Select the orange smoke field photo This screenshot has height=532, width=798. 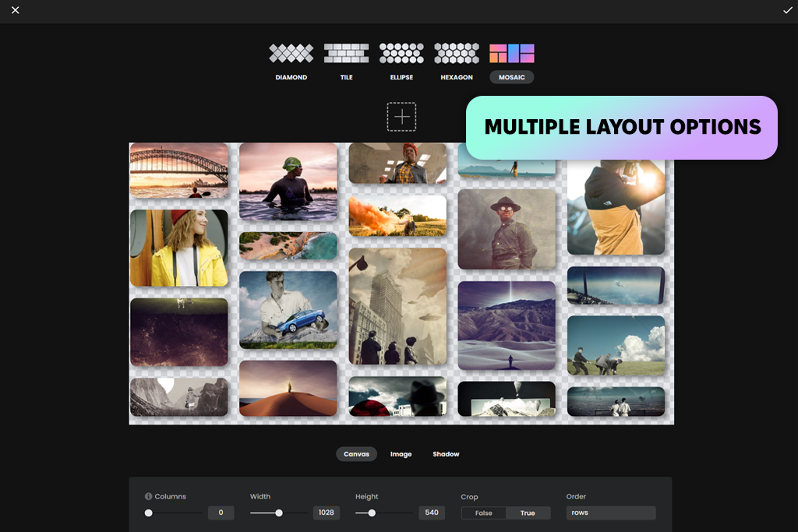pos(397,216)
